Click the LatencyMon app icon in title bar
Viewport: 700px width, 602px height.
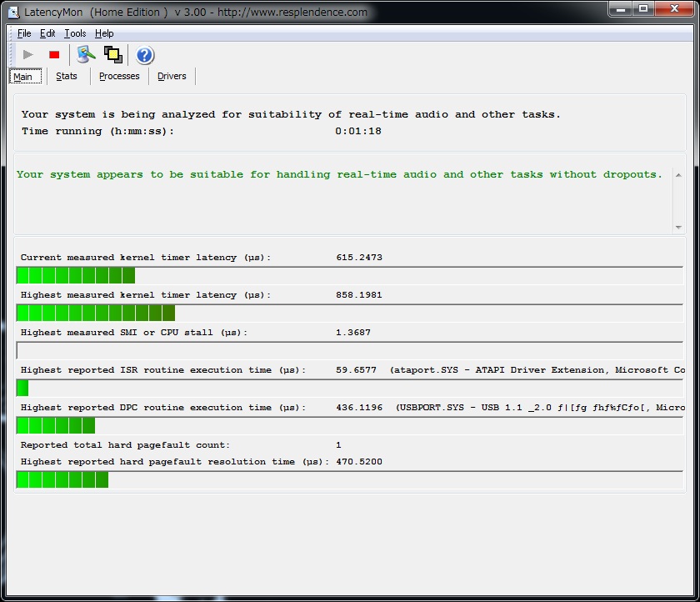(13, 13)
